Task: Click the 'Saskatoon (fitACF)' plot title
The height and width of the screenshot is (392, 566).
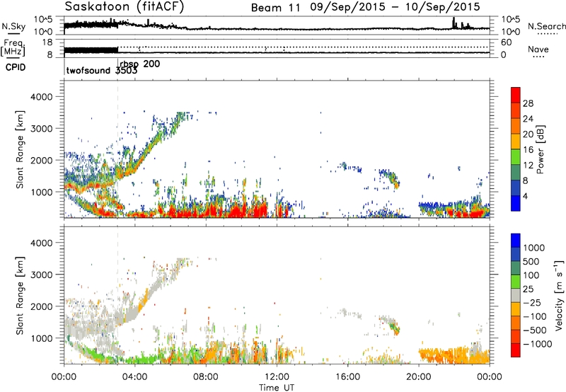Action: click(125, 7)
